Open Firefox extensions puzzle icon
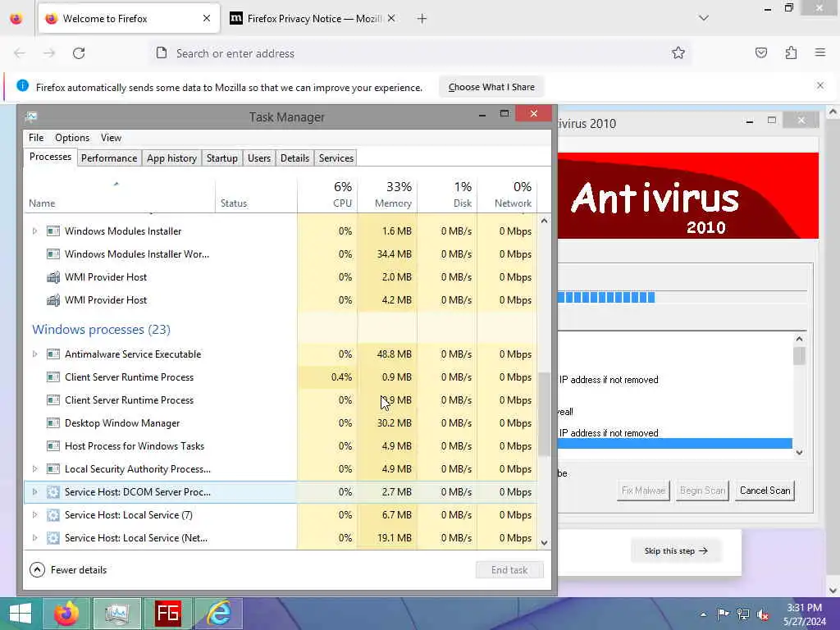This screenshot has height=630, width=840. click(x=792, y=52)
